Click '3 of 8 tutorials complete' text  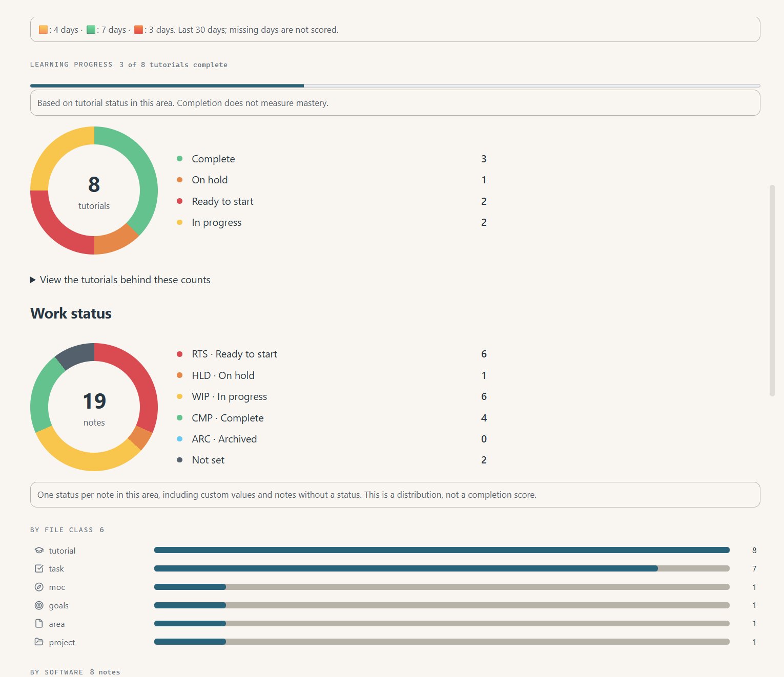(173, 65)
